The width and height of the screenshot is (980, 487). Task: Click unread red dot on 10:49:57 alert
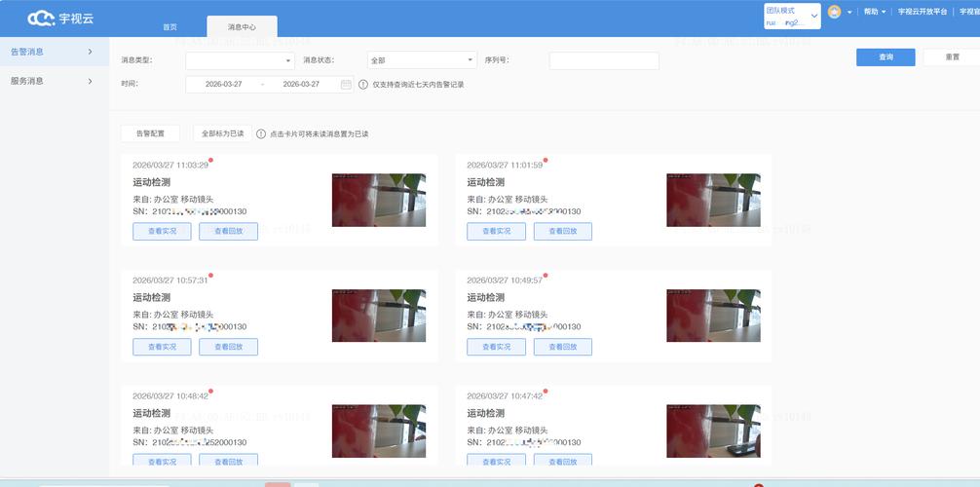pos(545,276)
